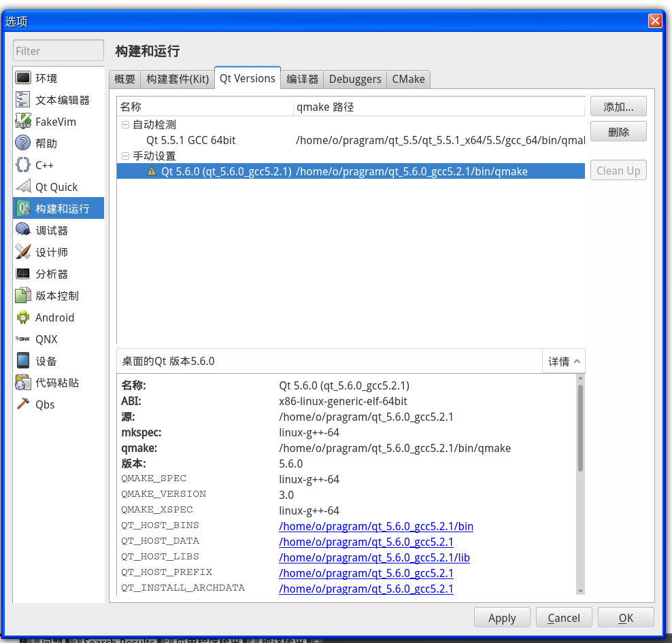Click the Filter input field
The image size is (672, 643).
click(x=58, y=50)
